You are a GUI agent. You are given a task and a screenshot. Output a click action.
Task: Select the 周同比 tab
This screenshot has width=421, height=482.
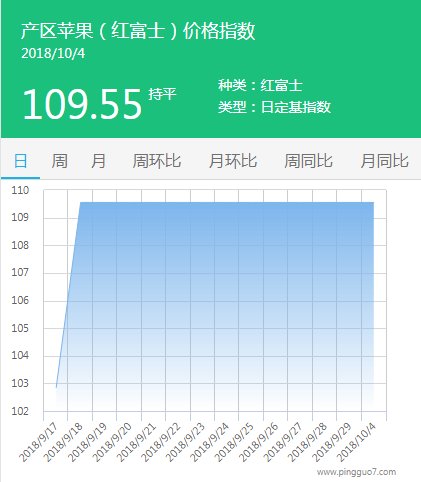click(308, 161)
